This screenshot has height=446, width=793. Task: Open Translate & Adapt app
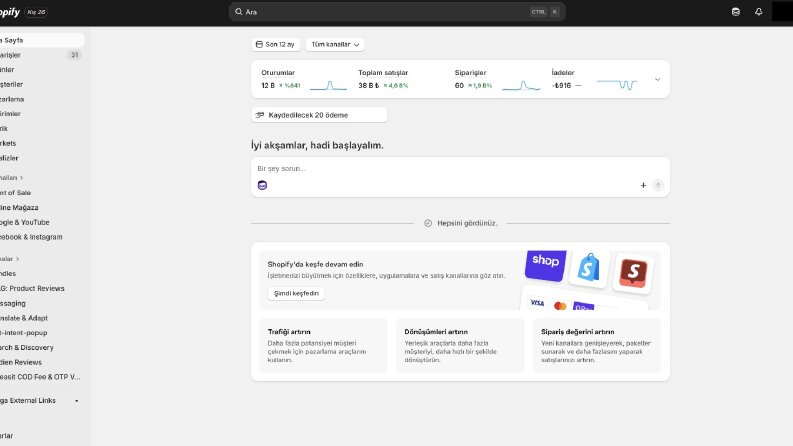[40, 318]
